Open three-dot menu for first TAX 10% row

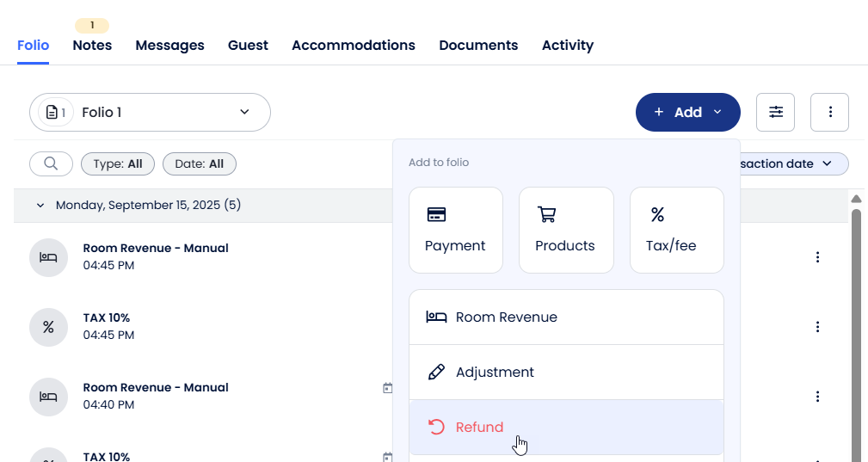point(817,327)
